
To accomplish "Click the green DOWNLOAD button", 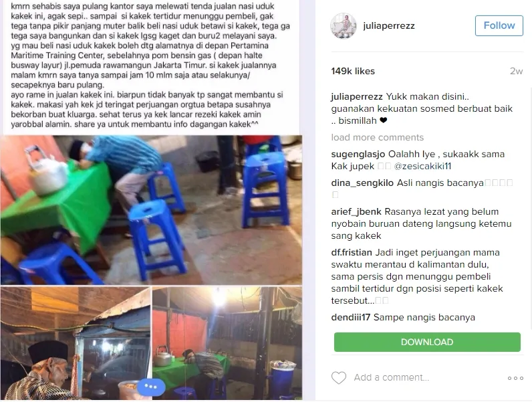I will tap(427, 342).
